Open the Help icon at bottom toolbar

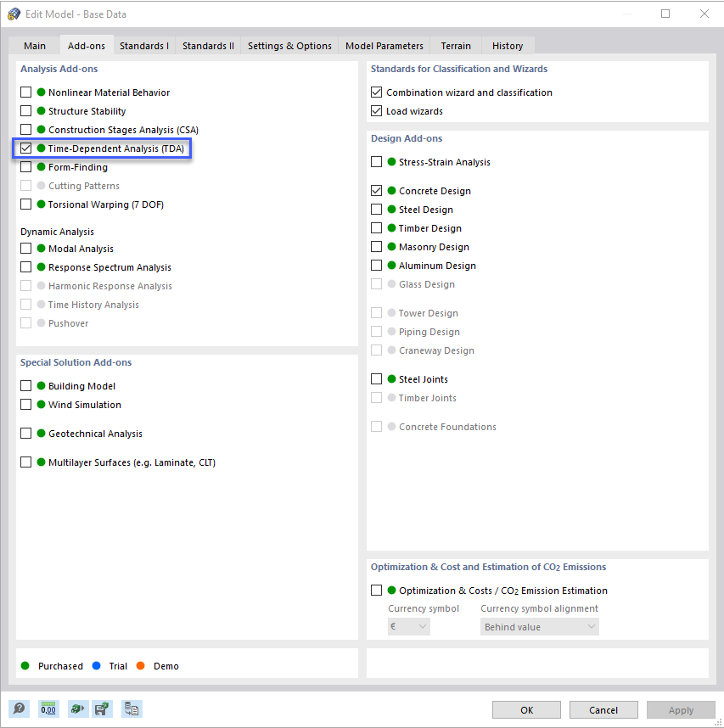pos(19,708)
